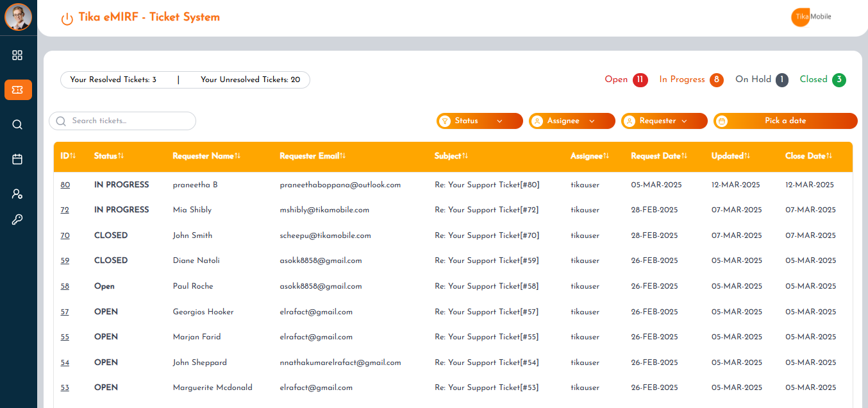This screenshot has height=408, width=868.
Task: Click the 12-MAR-2025 Updated date cell
Action: [736, 185]
